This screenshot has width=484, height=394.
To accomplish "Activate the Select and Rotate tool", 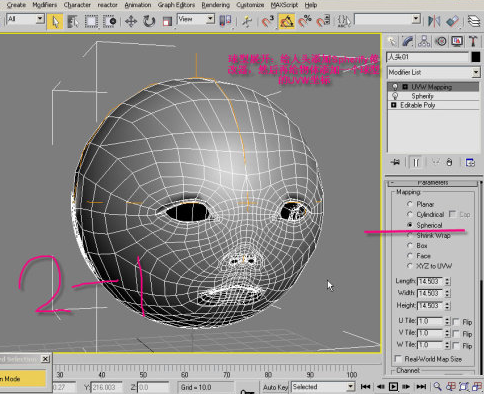I will pos(149,22).
